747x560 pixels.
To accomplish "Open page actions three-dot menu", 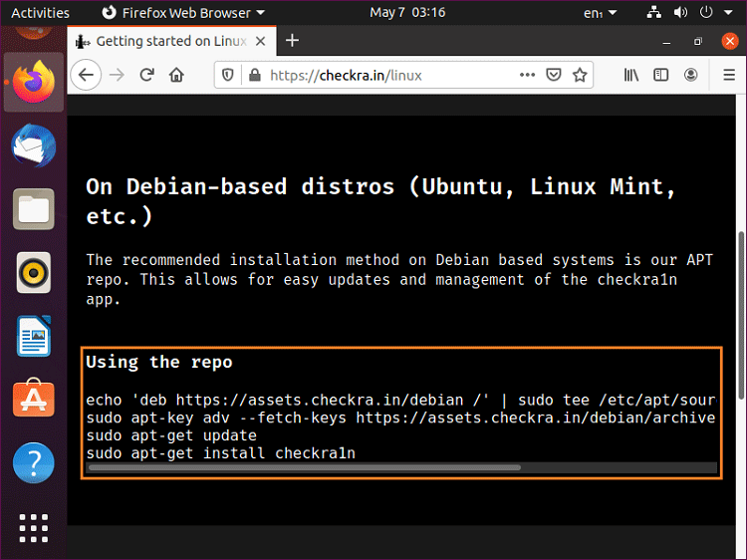I will pos(527,75).
